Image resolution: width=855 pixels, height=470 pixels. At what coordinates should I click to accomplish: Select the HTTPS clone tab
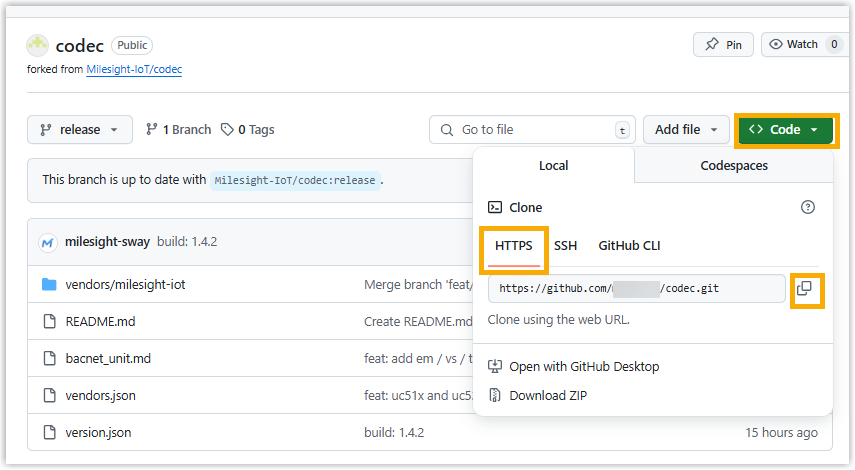(514, 246)
